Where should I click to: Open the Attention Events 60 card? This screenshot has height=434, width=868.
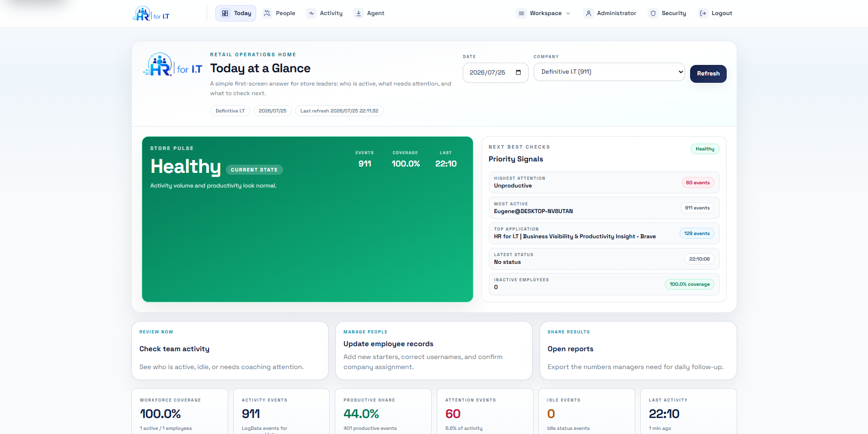(485, 411)
